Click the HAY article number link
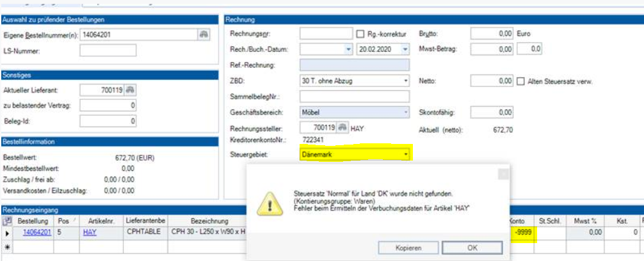Screen dimensions: 644x261 click(90, 233)
